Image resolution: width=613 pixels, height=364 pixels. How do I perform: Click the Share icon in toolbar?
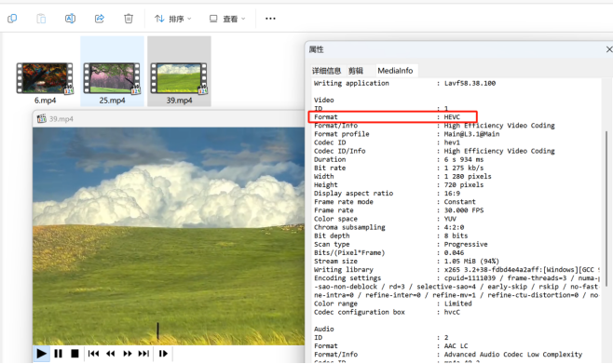click(100, 19)
